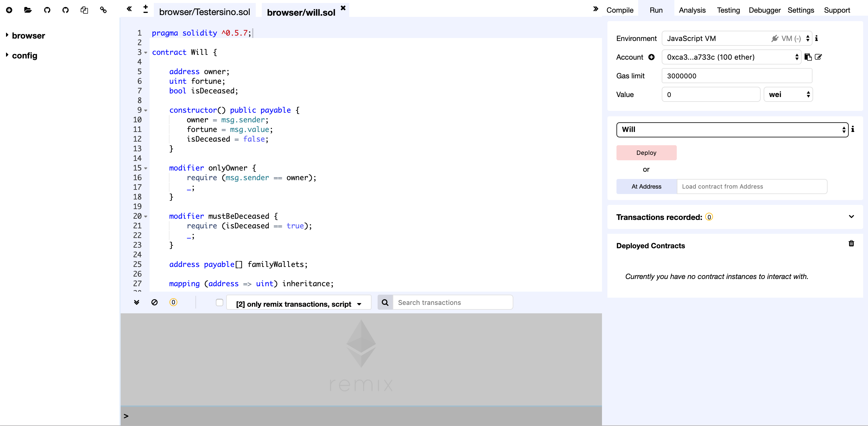The width and height of the screenshot is (868, 426).
Task: Switch to the Debugger tab
Action: click(x=764, y=10)
